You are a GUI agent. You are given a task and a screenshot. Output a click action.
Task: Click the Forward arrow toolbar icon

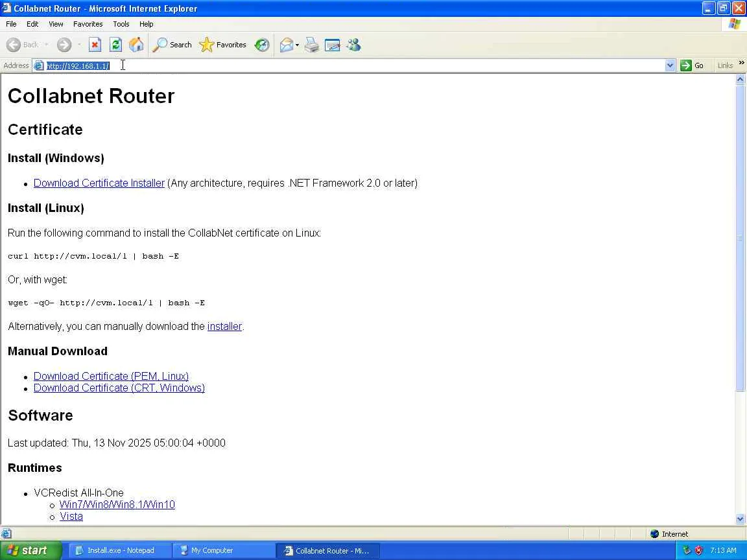coord(64,45)
